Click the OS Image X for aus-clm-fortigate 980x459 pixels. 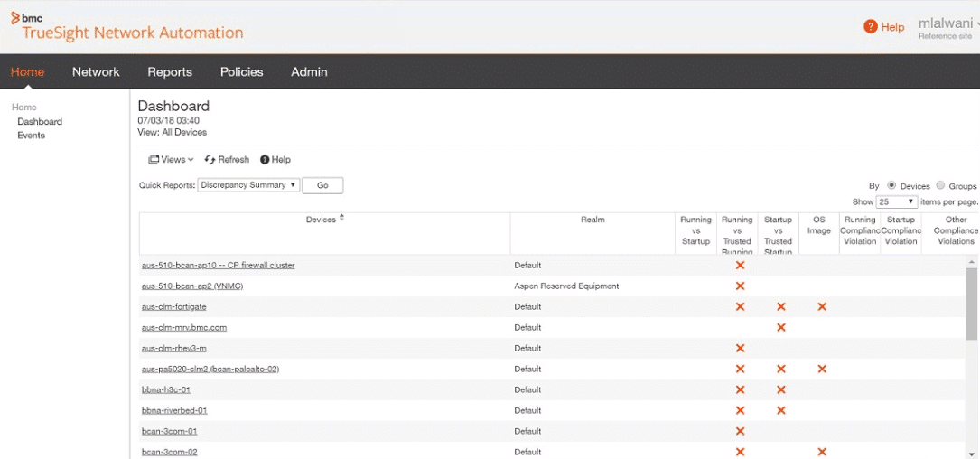pyautogui.click(x=822, y=306)
